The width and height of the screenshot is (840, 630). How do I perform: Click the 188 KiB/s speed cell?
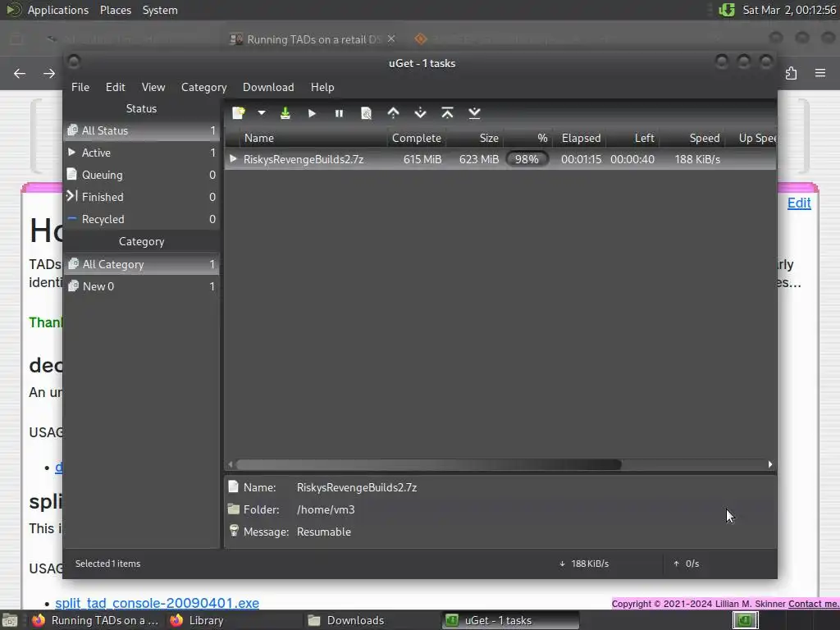697,159
